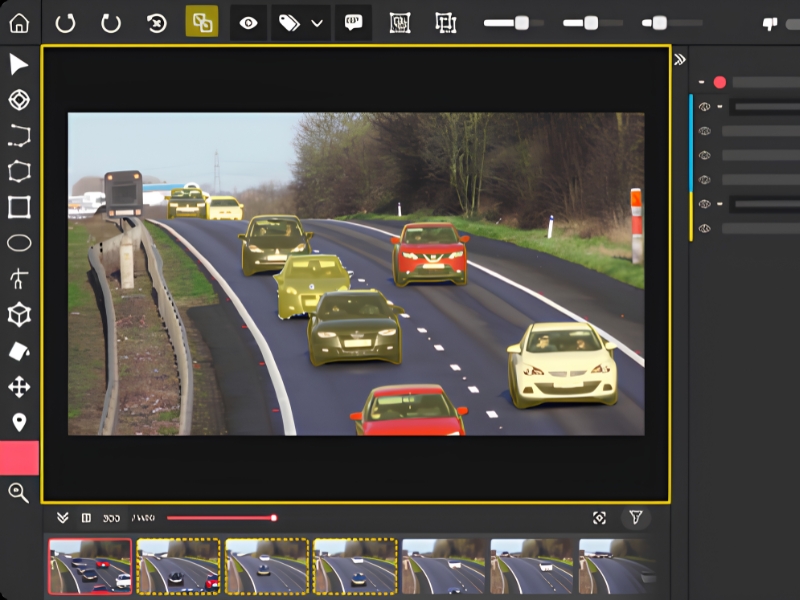800x600 pixels.
Task: Open the comments speech bubble icon
Action: point(353,22)
